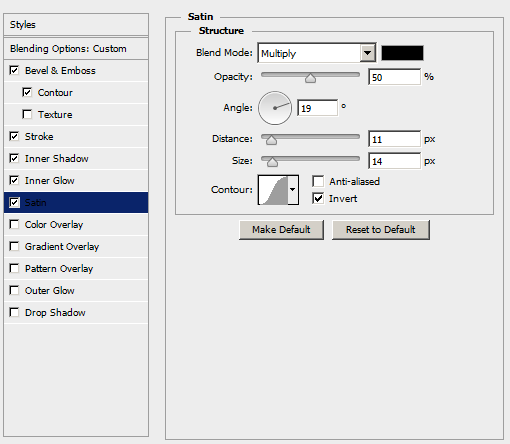Click the Make Default button
Image resolution: width=510 pixels, height=444 pixels.
281,230
